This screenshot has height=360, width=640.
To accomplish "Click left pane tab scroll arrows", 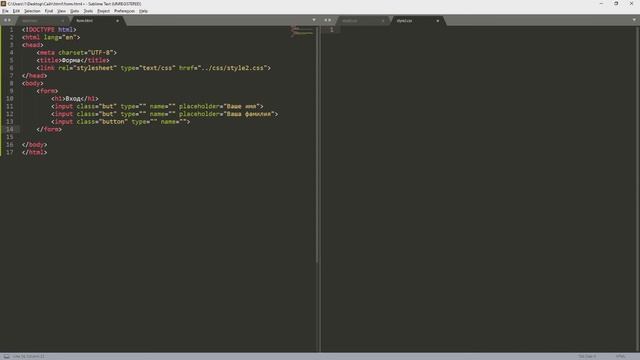I will 7,20.
